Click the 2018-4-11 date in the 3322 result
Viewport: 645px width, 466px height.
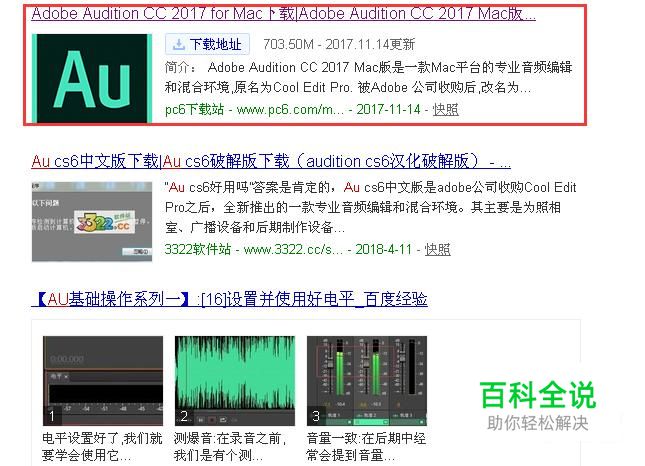click(383, 249)
